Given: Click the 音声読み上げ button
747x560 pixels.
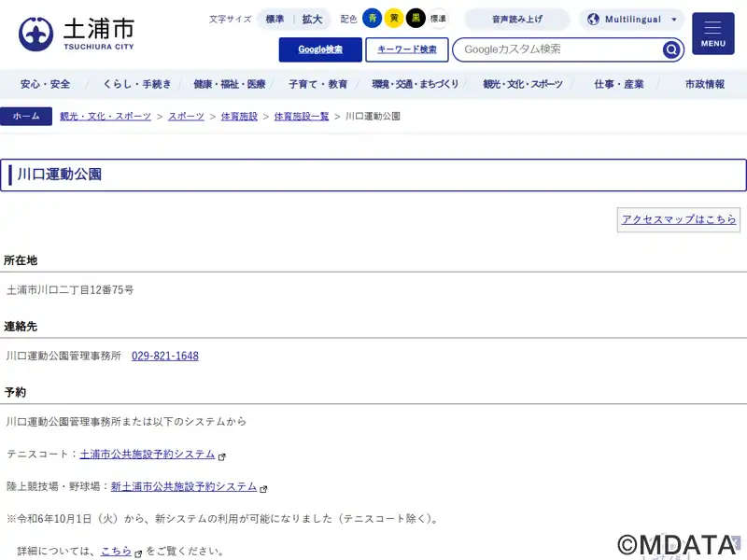Looking at the screenshot, I should pyautogui.click(x=516, y=19).
